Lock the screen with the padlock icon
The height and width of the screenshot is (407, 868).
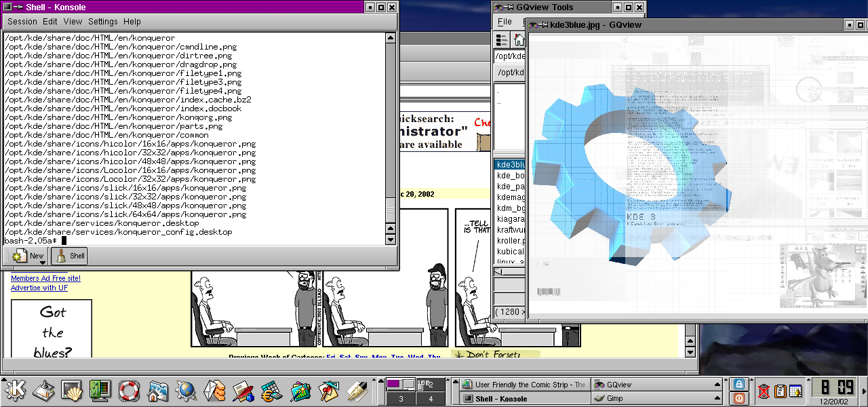pyautogui.click(x=738, y=384)
